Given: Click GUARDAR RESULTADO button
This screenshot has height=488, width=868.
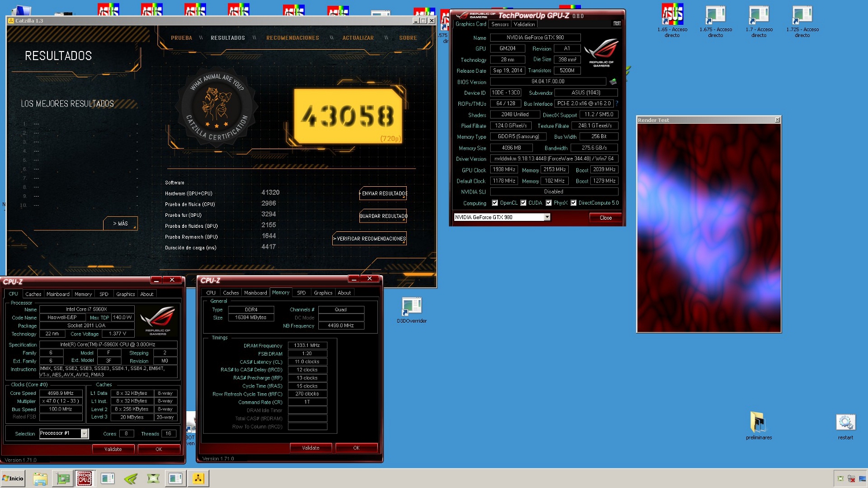Looking at the screenshot, I should (x=383, y=216).
